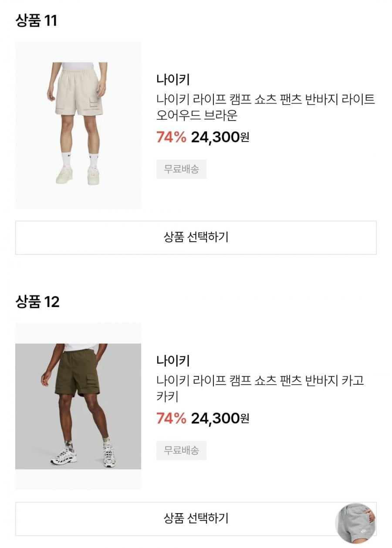Viewport: 392px width, 548px height.
Task: Click 나이키 brand name on 상품 11
Action: point(173,80)
